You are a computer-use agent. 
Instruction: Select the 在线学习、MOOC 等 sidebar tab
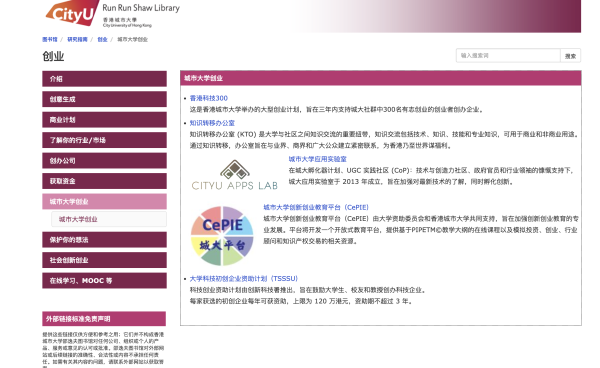(x=104, y=280)
